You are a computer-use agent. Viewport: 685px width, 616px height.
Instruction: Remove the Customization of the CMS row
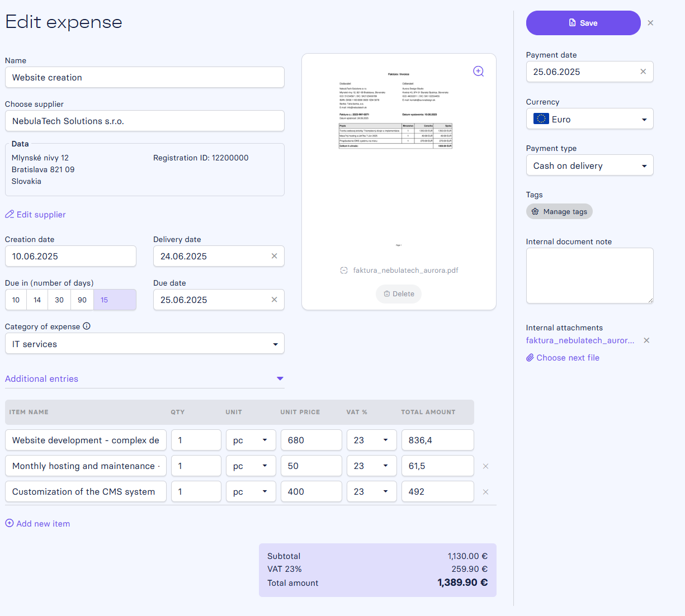click(x=485, y=492)
